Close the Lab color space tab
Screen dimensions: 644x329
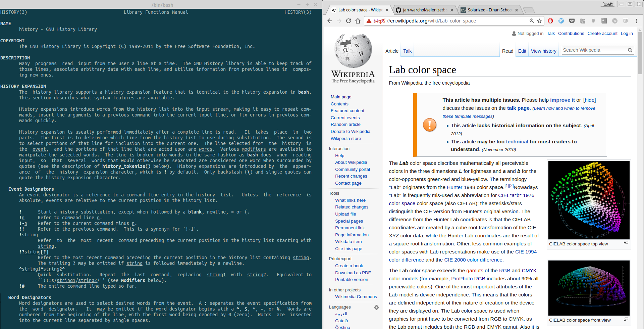click(x=387, y=10)
